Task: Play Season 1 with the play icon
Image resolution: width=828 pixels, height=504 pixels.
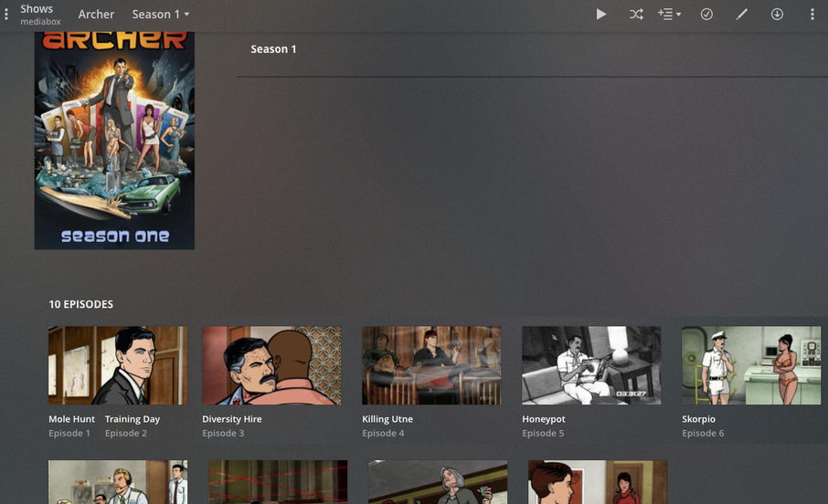Action: coord(601,15)
